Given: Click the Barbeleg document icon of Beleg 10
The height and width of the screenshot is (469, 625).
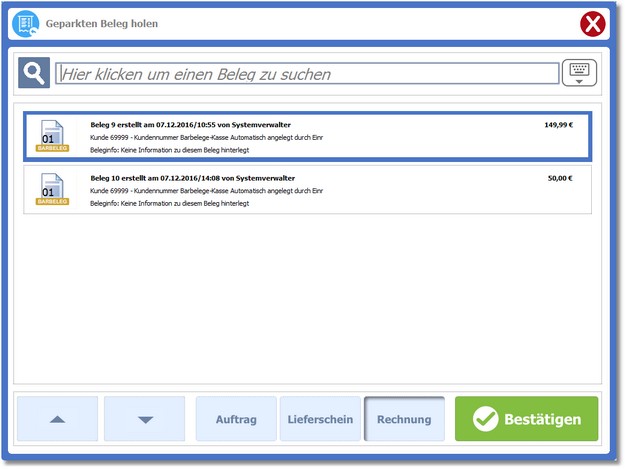Looking at the screenshot, I should (52, 190).
